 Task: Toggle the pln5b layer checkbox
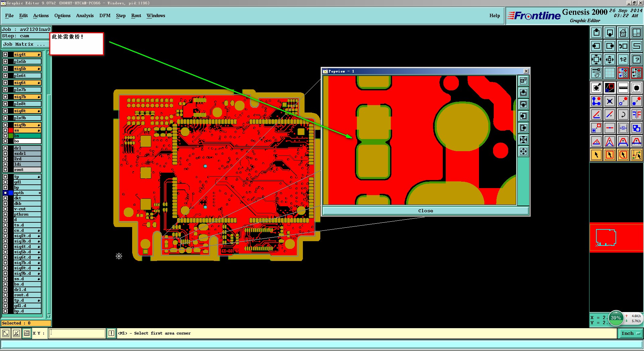[5, 61]
